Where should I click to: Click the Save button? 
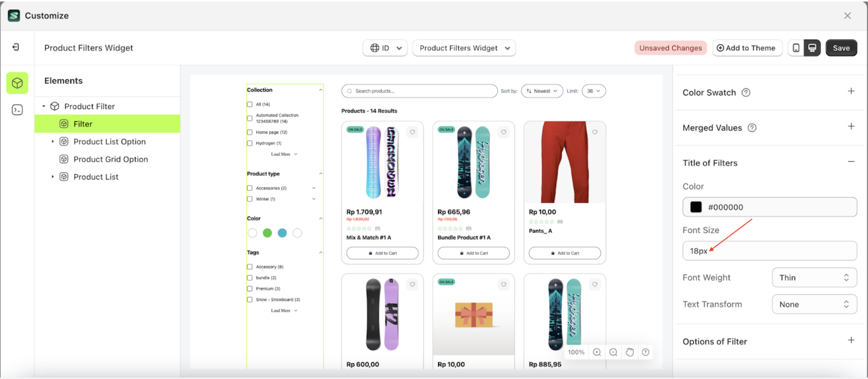841,48
